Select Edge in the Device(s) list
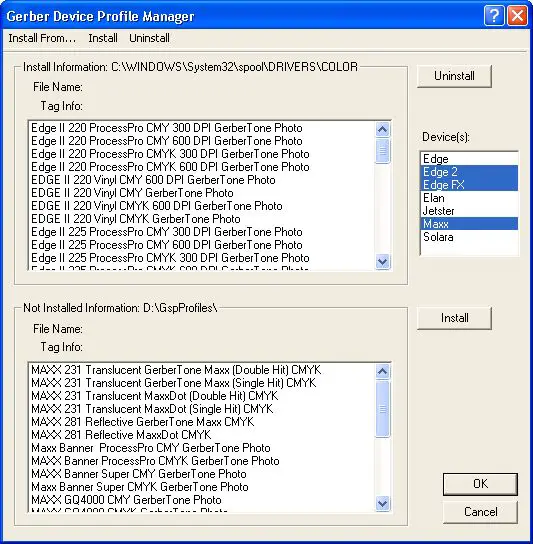 coord(469,159)
